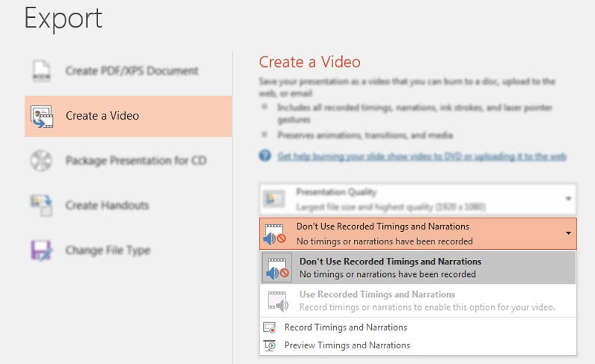
Task: Click the Create Handouts icon
Action: pyautogui.click(x=42, y=206)
